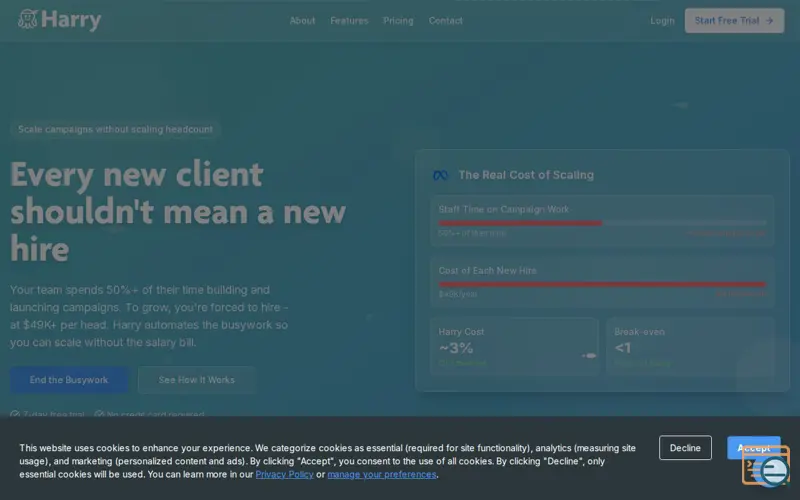Go to the Pricing nav item
Image resolution: width=800 pixels, height=500 pixels.
click(x=398, y=21)
